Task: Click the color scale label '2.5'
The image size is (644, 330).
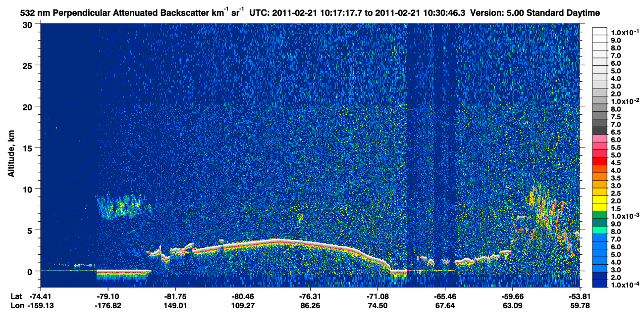Action: pyautogui.click(x=616, y=193)
